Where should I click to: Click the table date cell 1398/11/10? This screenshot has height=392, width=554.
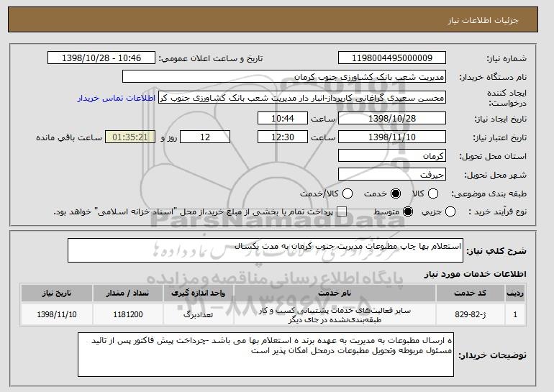57,314
